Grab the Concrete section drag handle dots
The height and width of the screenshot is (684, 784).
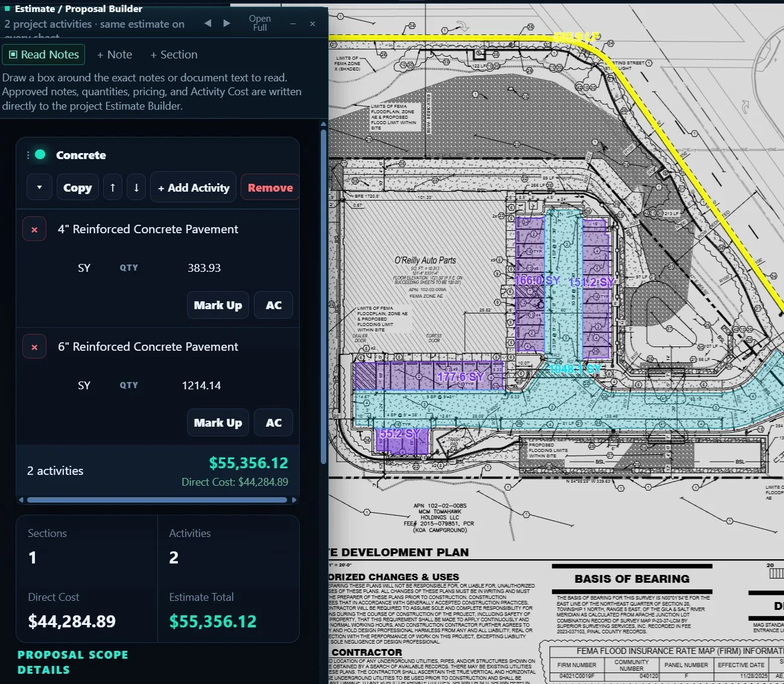point(28,155)
